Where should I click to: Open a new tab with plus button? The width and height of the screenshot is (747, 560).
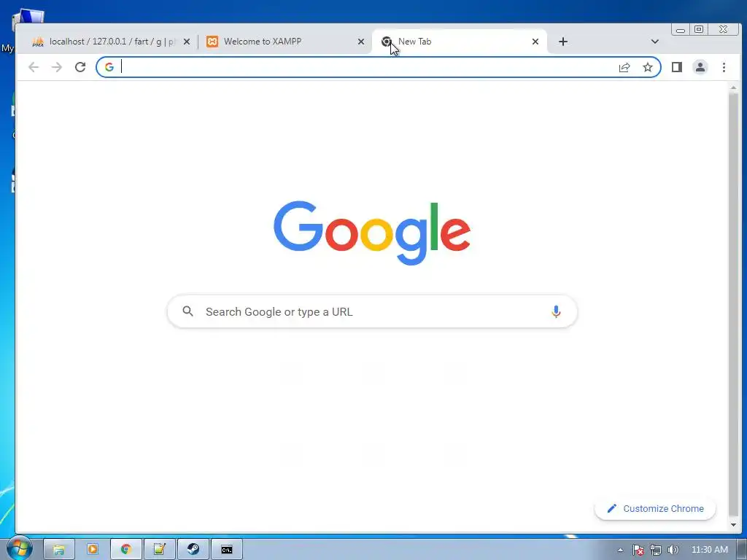coord(562,42)
